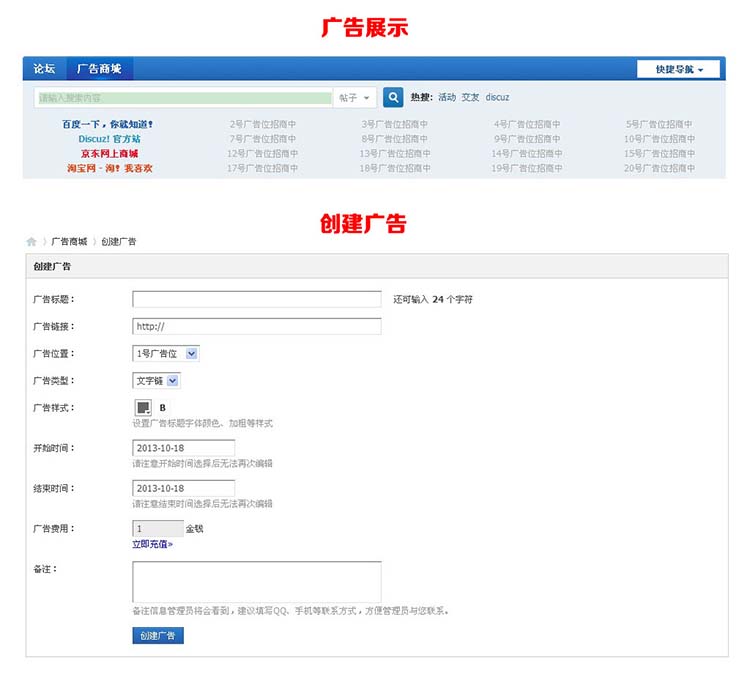Open the 百度一下，你就知道 ad link
This screenshot has height=674, width=750.
tap(108, 124)
